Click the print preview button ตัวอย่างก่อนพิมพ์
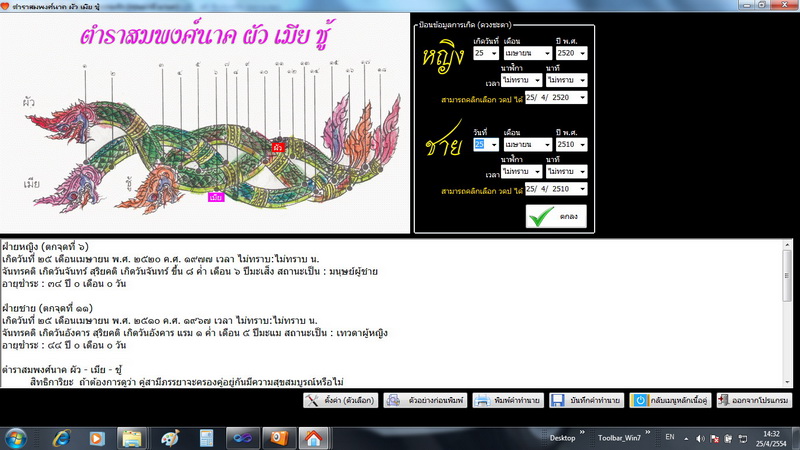The width and height of the screenshot is (800, 450). (426, 401)
